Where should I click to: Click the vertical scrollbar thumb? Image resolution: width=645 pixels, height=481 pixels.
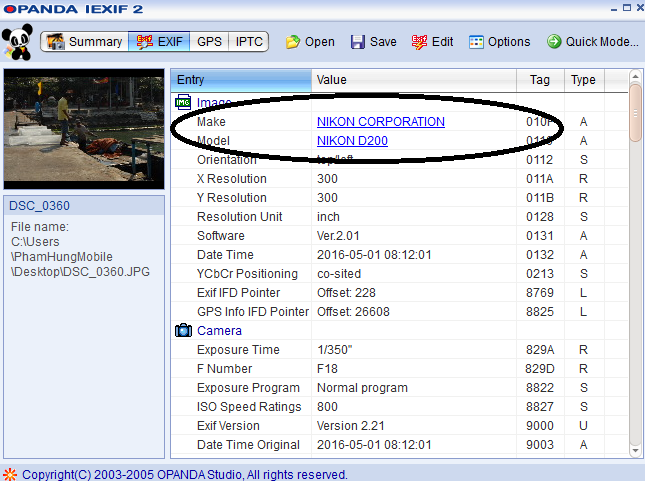pos(636,113)
